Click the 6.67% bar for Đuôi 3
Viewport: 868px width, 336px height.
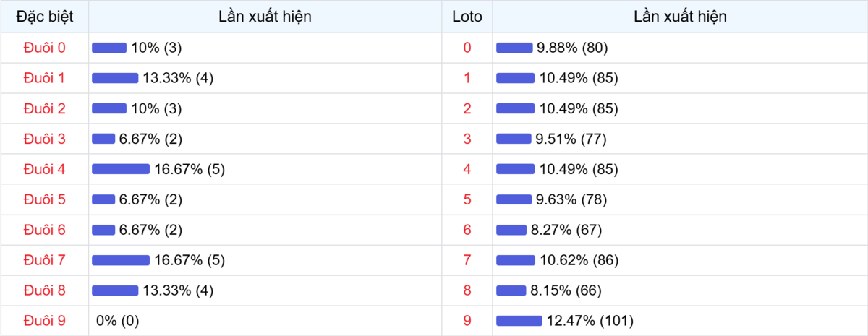(103, 139)
